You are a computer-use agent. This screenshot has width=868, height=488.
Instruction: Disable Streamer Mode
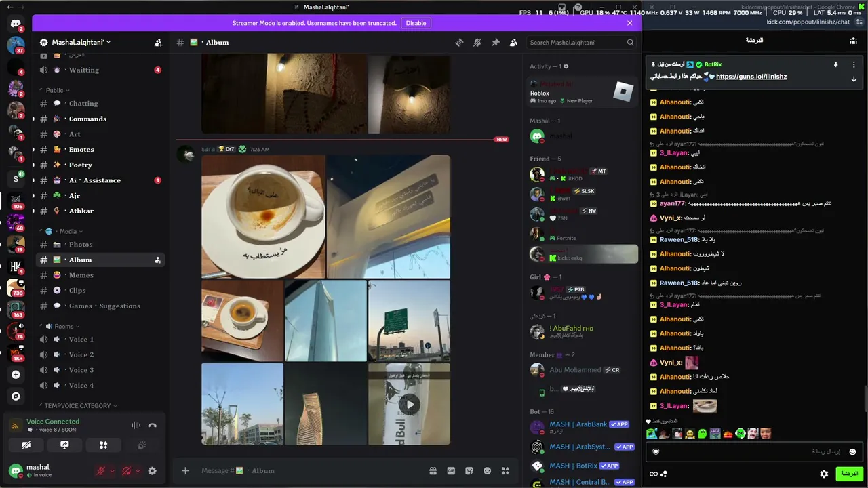[416, 23]
